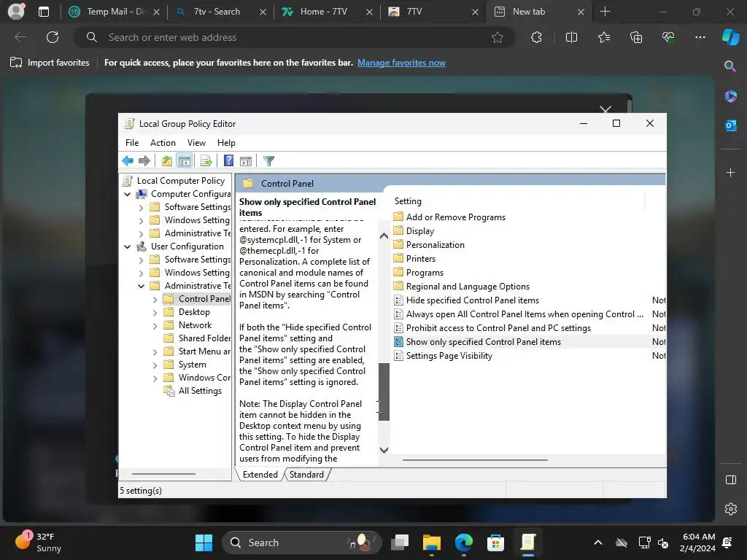The width and height of the screenshot is (747, 560).
Task: Switch to Home - 7TV browser tab
Action: (328, 12)
